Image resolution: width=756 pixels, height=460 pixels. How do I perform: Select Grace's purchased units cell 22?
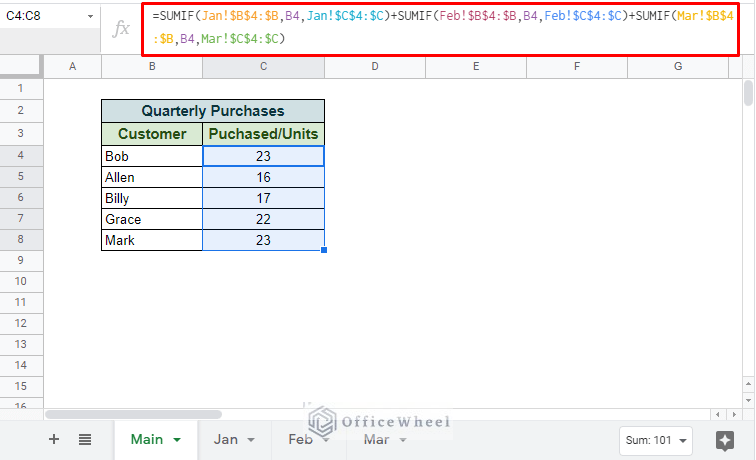(x=263, y=219)
